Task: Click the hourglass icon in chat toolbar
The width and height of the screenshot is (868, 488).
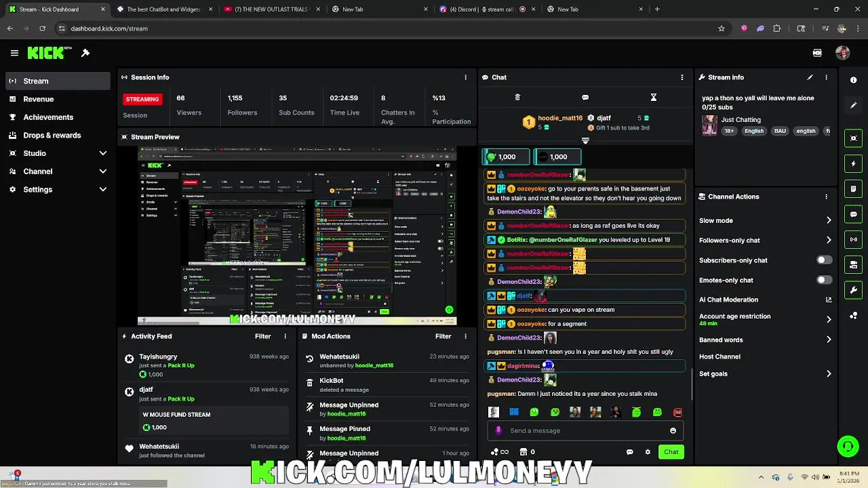Action: (654, 98)
